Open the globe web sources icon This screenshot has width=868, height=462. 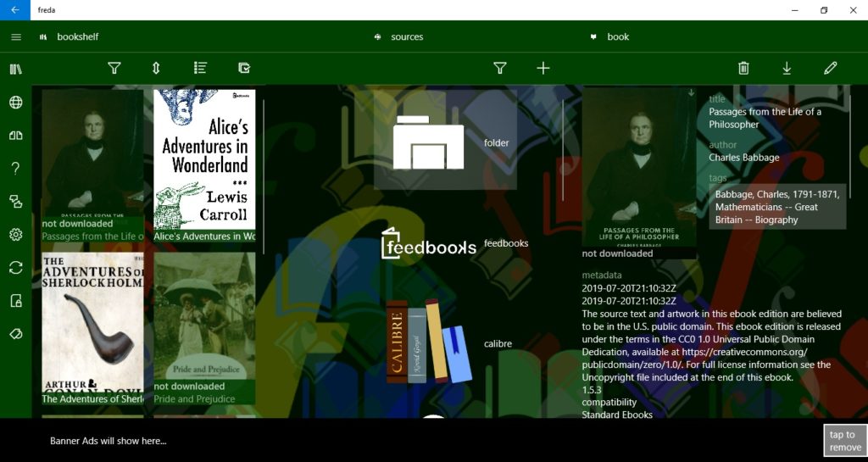pos(16,102)
